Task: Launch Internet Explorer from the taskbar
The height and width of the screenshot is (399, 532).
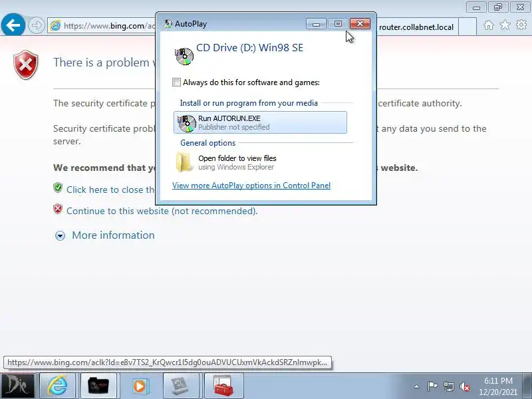Action: [x=58, y=386]
